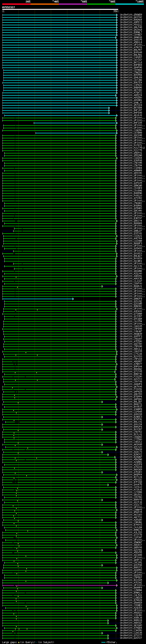This screenshot has width=146, height=644.
Task: Click the orange ~40% identity legend bar
Action: 45,4
